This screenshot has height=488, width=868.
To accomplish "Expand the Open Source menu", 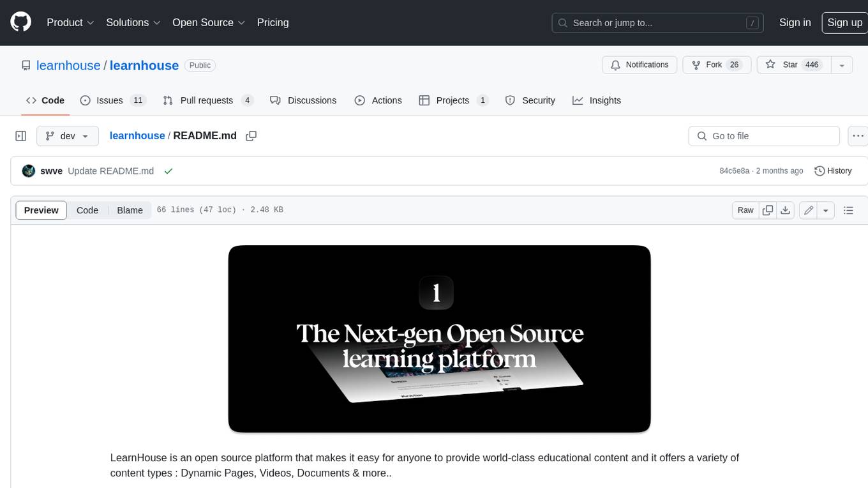I will (209, 22).
